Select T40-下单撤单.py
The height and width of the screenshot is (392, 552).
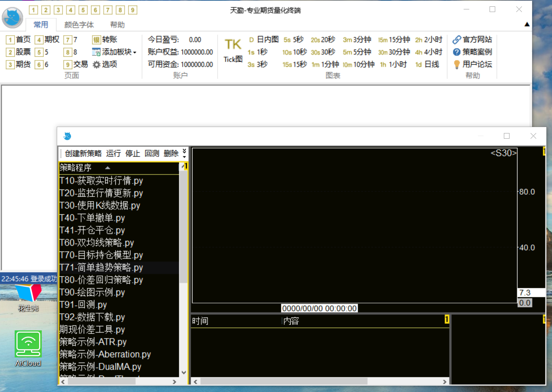coord(119,218)
